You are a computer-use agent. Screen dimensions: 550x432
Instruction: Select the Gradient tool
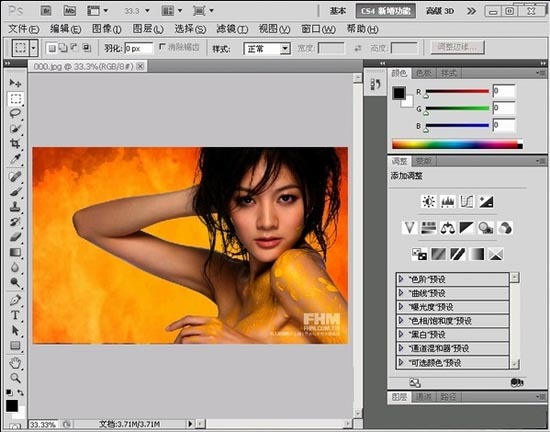(x=15, y=252)
